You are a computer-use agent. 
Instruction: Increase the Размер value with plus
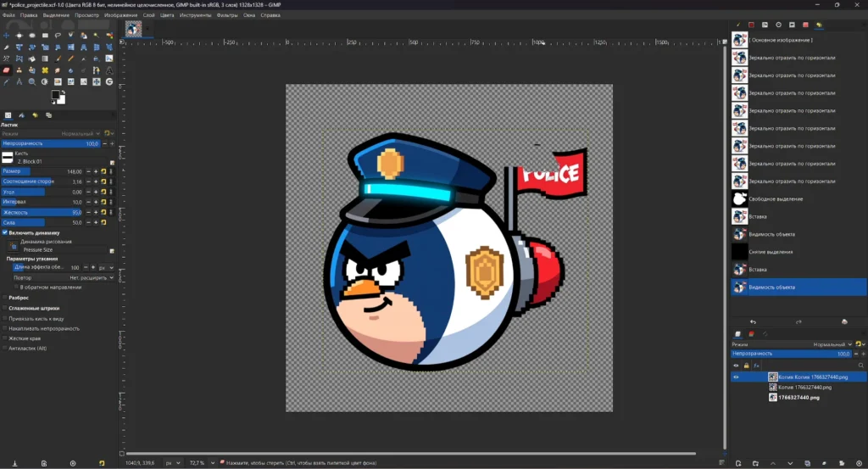pos(96,171)
